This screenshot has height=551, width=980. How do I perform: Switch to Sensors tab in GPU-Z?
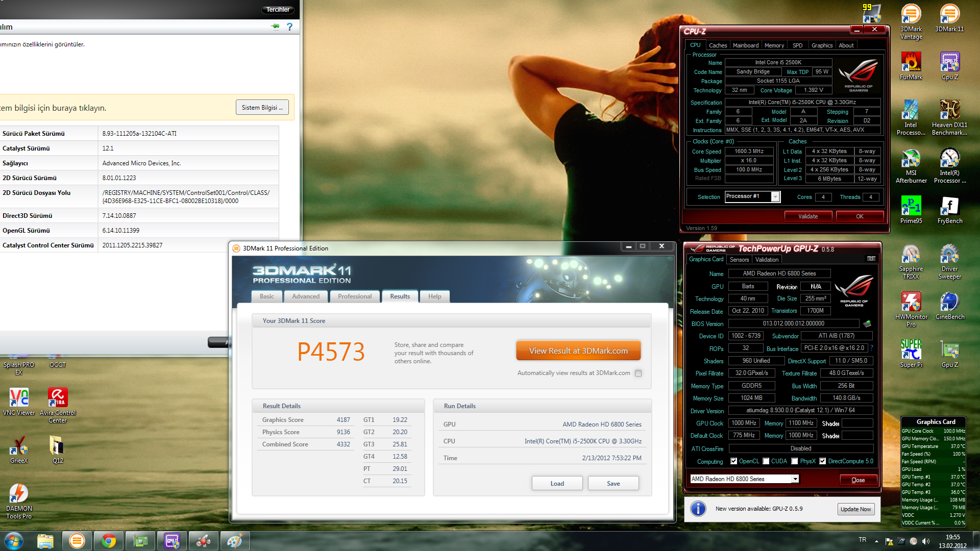739,260
